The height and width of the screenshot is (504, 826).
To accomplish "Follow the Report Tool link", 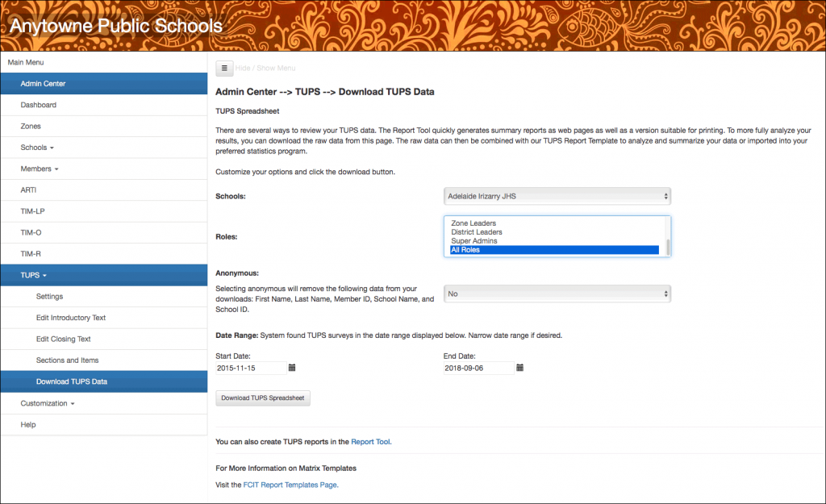I will [x=370, y=442].
